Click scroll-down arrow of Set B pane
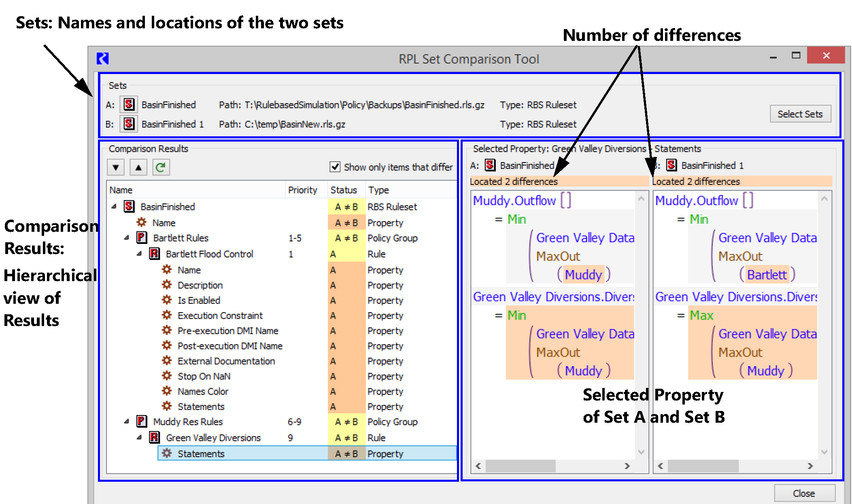This screenshot has height=504, width=852. pyautogui.click(x=824, y=452)
